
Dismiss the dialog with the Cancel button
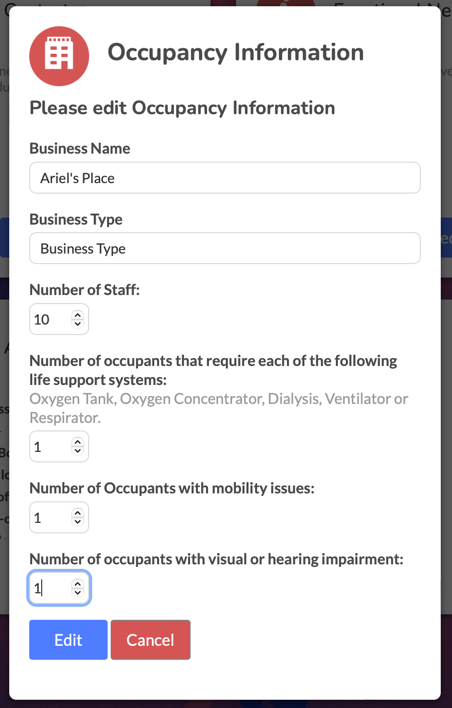click(x=150, y=640)
